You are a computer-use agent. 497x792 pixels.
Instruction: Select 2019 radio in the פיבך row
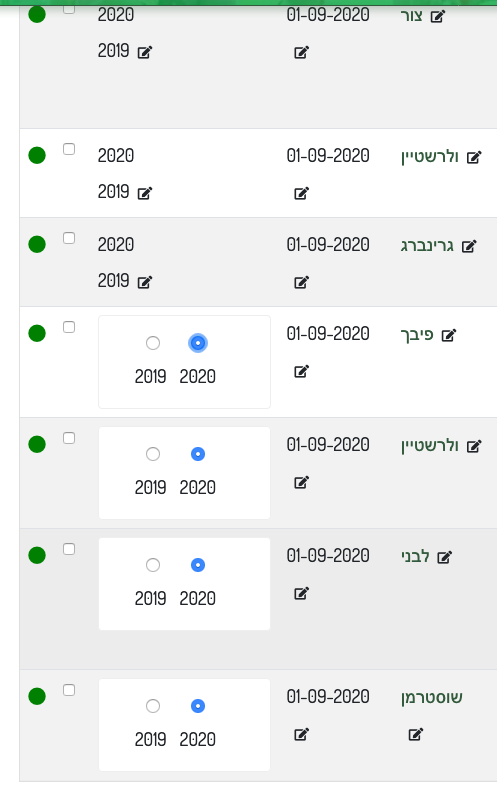pos(153,343)
